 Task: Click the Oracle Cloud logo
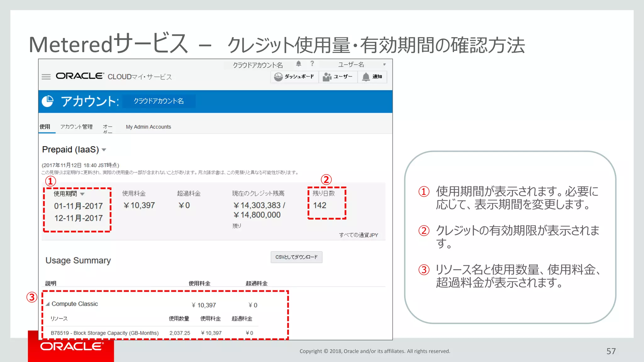(80, 76)
